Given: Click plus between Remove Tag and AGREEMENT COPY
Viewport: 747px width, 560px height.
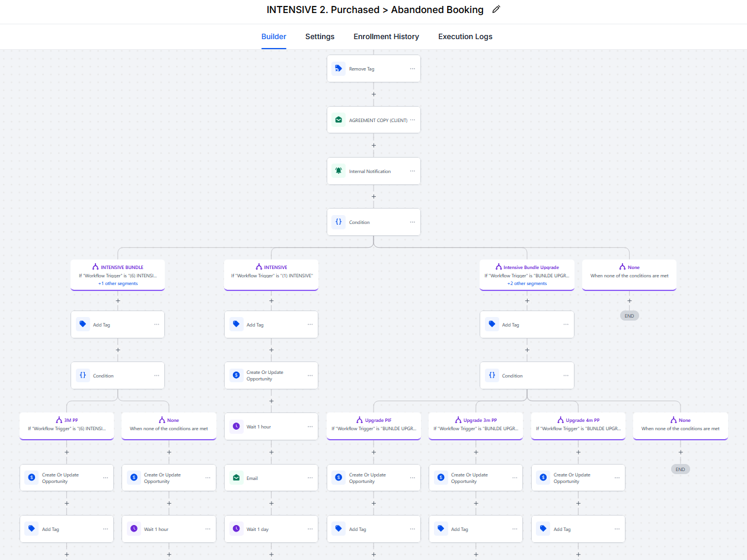Looking at the screenshot, I should point(373,94).
